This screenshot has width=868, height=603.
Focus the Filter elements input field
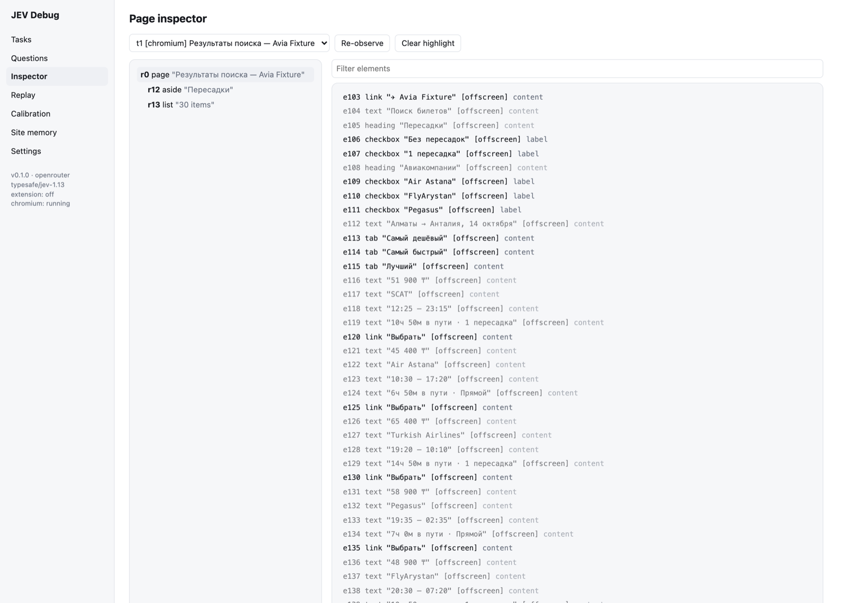coord(577,68)
